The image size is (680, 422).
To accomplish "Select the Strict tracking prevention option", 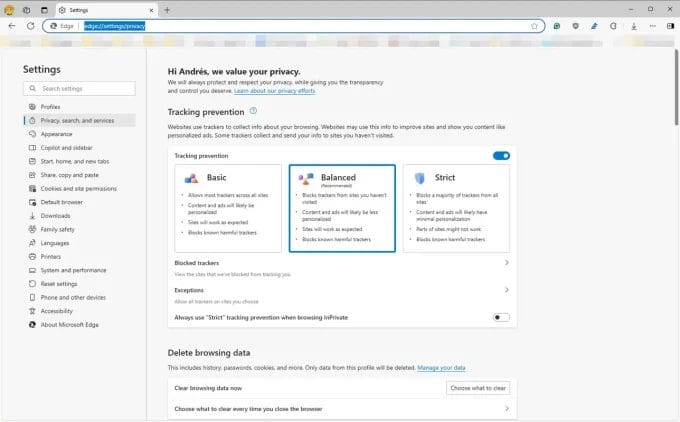I will [456, 208].
